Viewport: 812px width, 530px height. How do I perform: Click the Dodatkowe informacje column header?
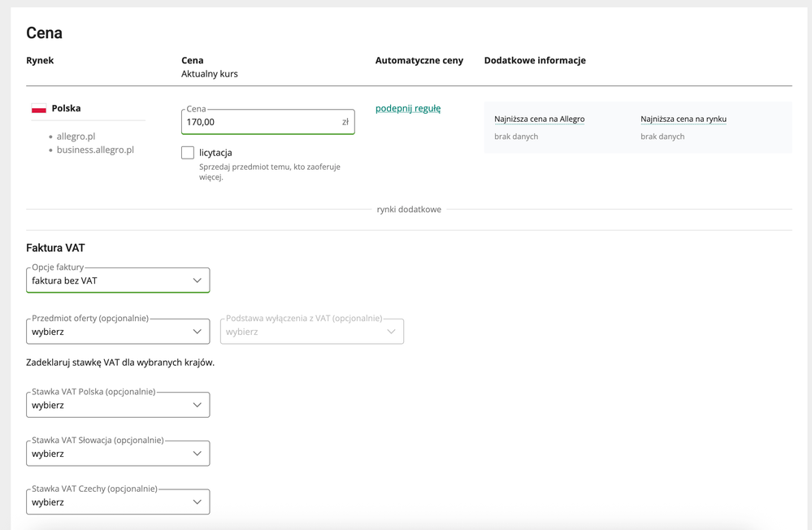tap(534, 60)
